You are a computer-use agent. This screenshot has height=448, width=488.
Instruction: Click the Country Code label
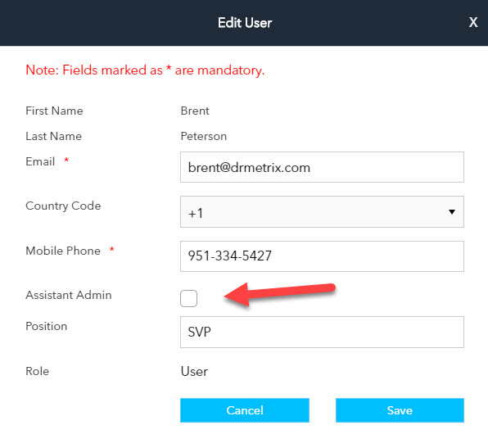click(63, 206)
